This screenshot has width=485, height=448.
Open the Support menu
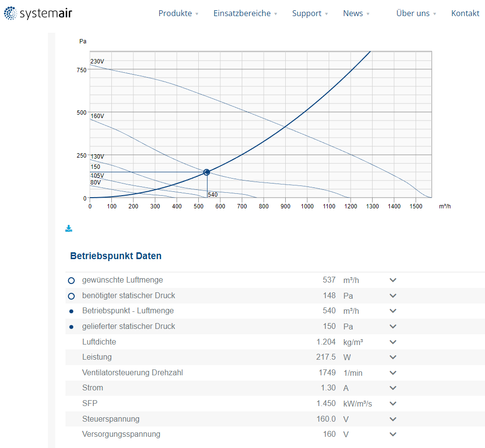[x=310, y=14]
